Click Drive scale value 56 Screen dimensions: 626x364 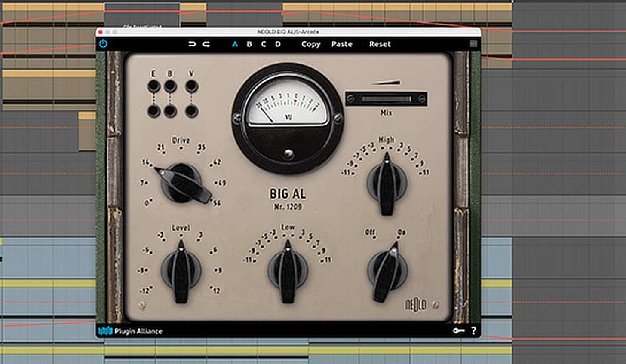click(216, 203)
